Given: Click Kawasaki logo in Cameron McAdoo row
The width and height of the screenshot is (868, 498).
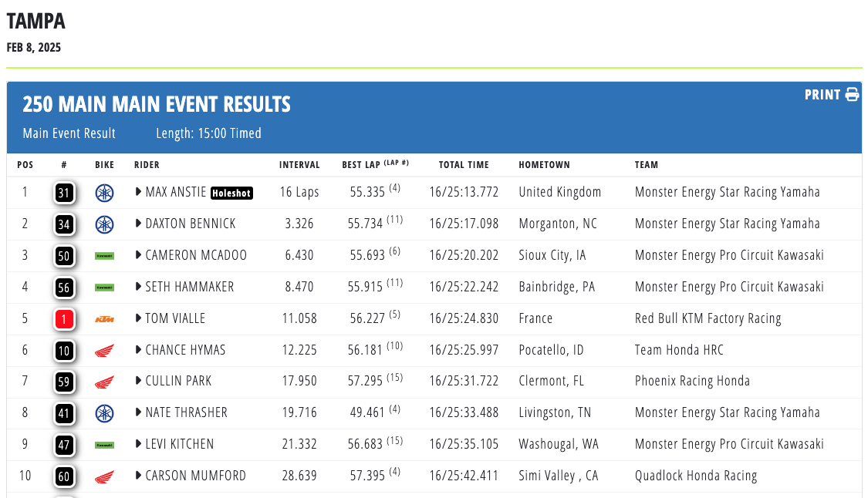Looking at the screenshot, I should pyautogui.click(x=103, y=255).
